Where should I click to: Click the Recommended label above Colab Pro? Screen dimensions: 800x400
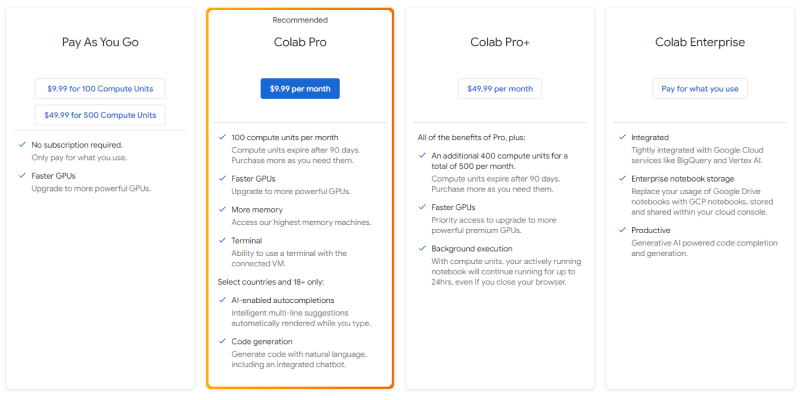(x=300, y=19)
